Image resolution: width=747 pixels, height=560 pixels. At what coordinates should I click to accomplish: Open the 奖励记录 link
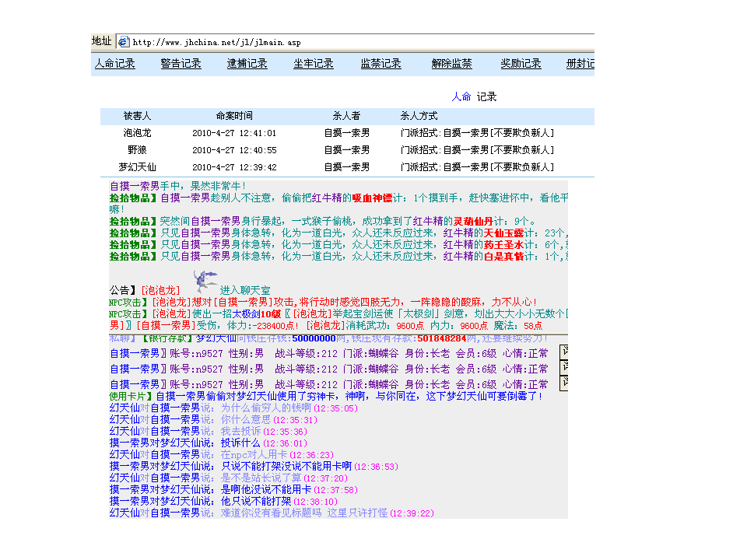[521, 63]
